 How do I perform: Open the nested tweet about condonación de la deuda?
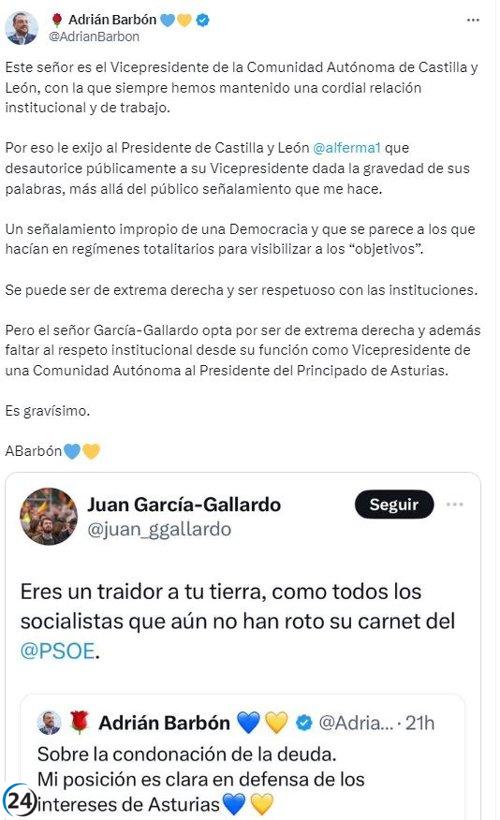(x=243, y=757)
